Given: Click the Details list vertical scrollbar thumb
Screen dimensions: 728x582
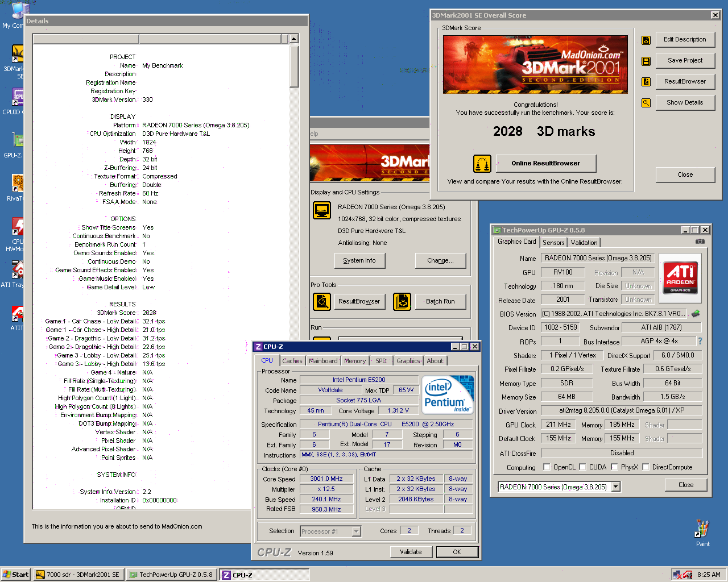Looking at the screenshot, I should click(293, 65).
